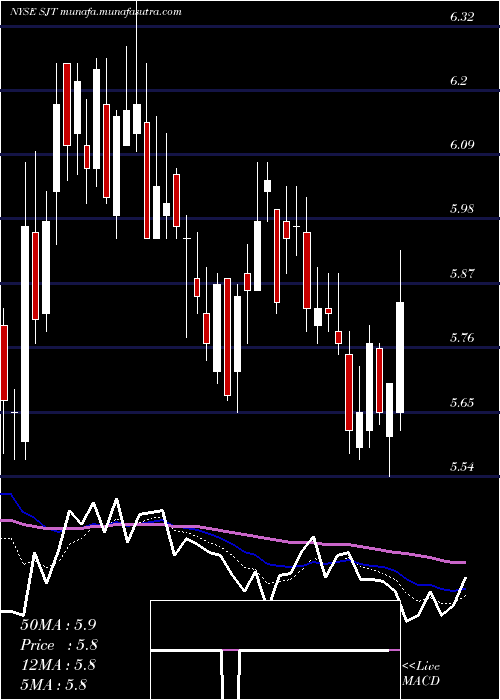This screenshot has height=700, width=500.
Task: Select the 5.87 price axis label
Action: tap(462, 274)
